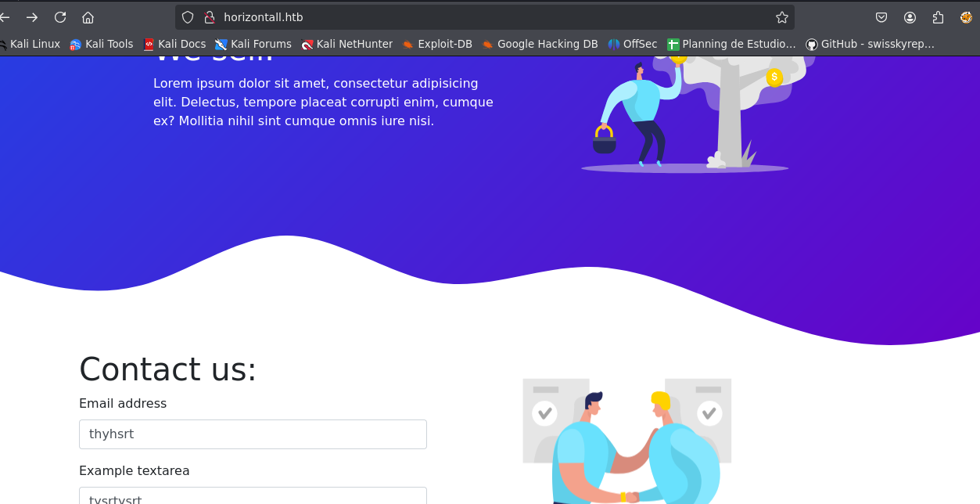The image size is (980, 504).
Task: Open the GitHub swisskyrepo bookmark
Action: coord(871,44)
